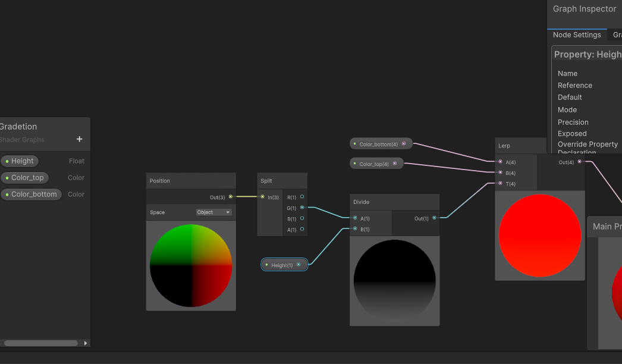This screenshot has width=622, height=364.
Task: Select the Color_bottom Blackboard property
Action: [32, 194]
